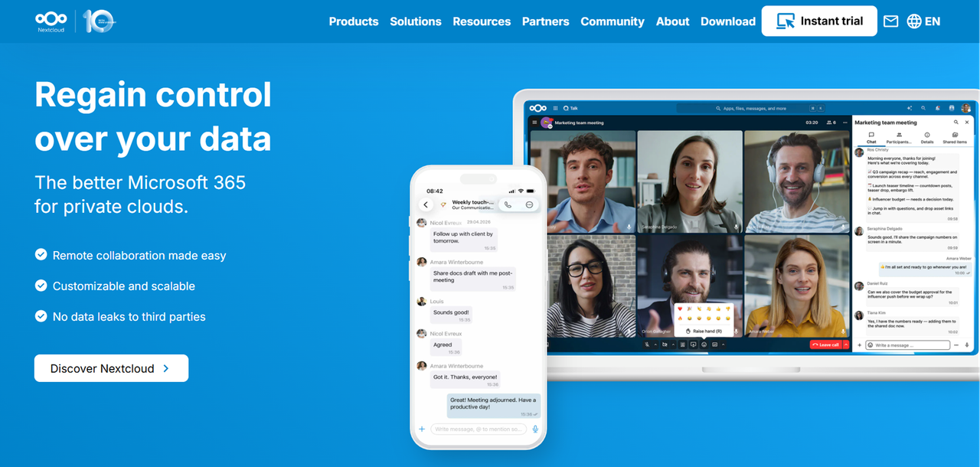
Task: Open the user avatar menu in laptop app
Action: click(x=965, y=108)
